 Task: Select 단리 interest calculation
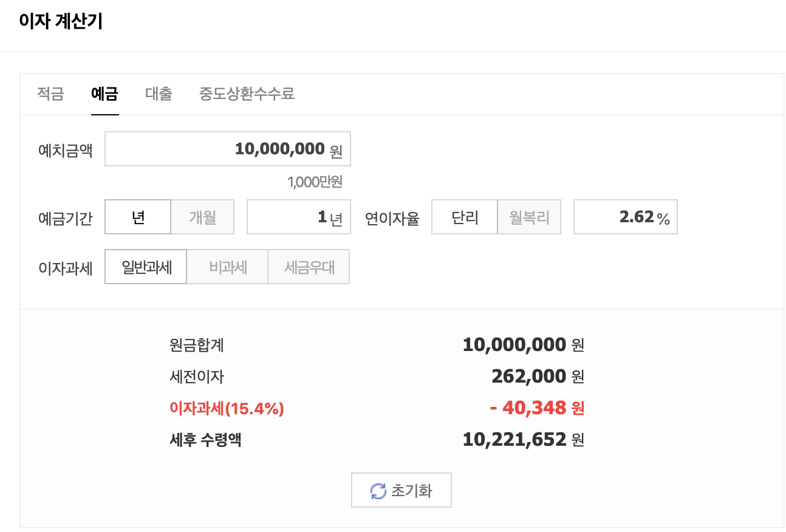463,216
